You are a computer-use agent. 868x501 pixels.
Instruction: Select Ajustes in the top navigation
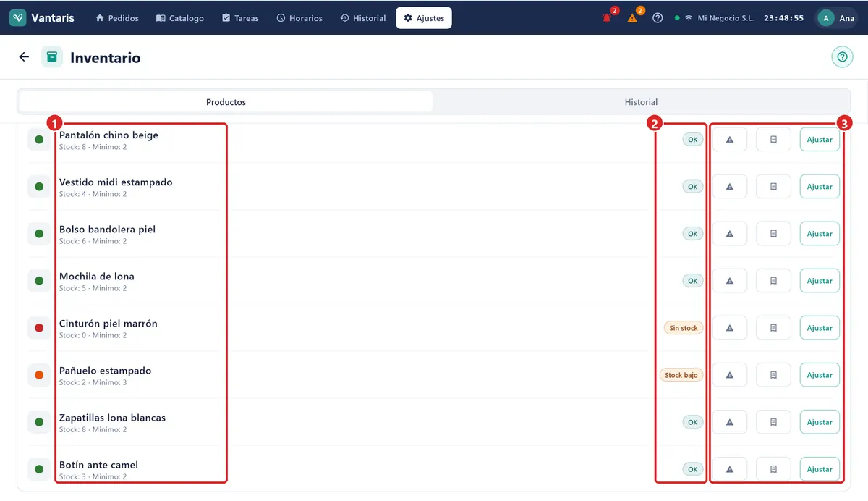424,18
